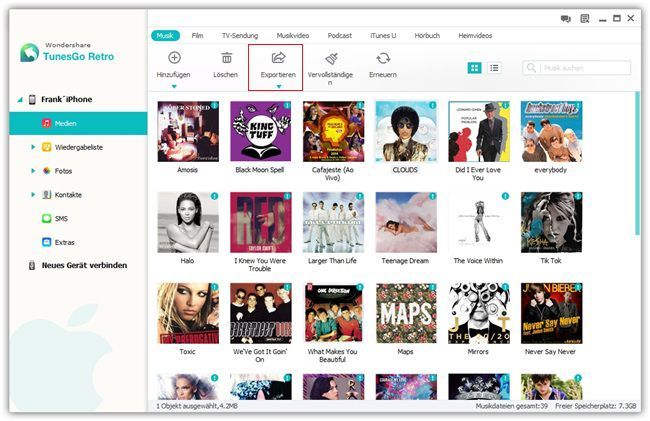The image size is (650, 421).
Task: Open the Musikvideo tab
Action: click(x=293, y=36)
